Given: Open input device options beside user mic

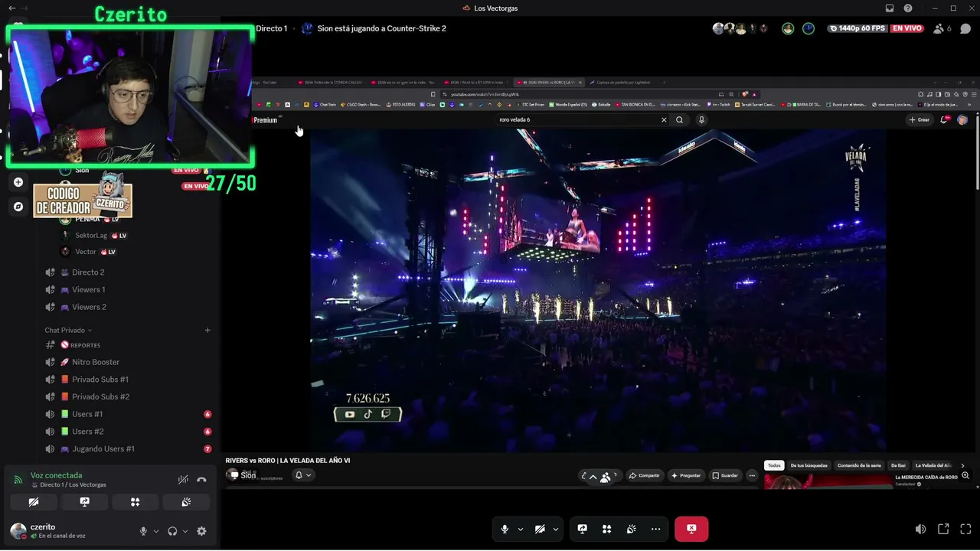Looking at the screenshot, I should click(x=156, y=531).
